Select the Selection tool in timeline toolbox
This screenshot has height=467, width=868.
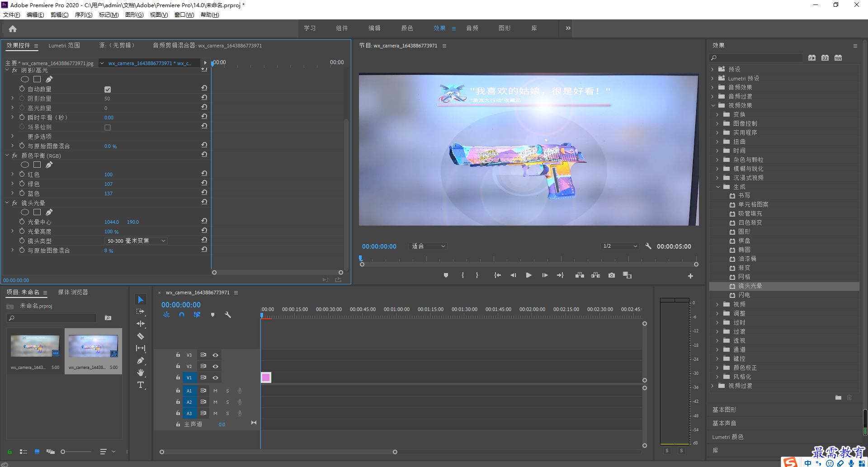(x=141, y=299)
